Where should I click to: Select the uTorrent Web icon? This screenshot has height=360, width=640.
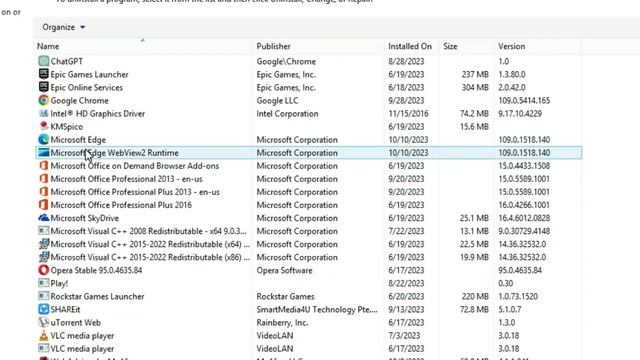(x=43, y=322)
